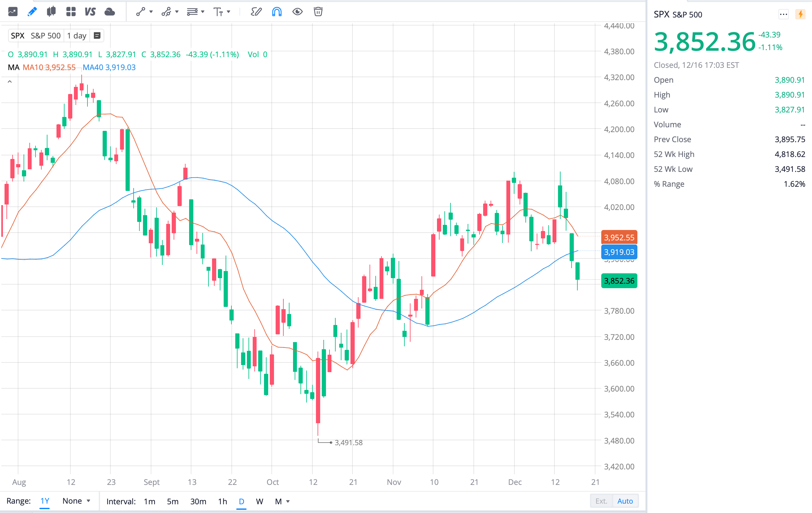
Task: Click the orange MA10 price label
Action: coord(619,237)
